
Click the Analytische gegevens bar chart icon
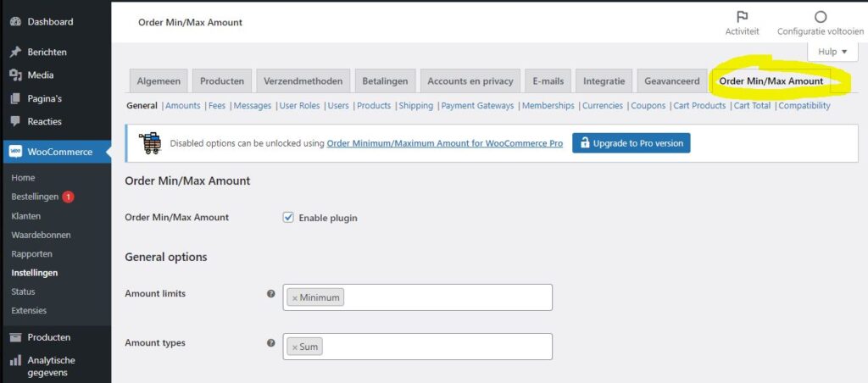click(15, 361)
